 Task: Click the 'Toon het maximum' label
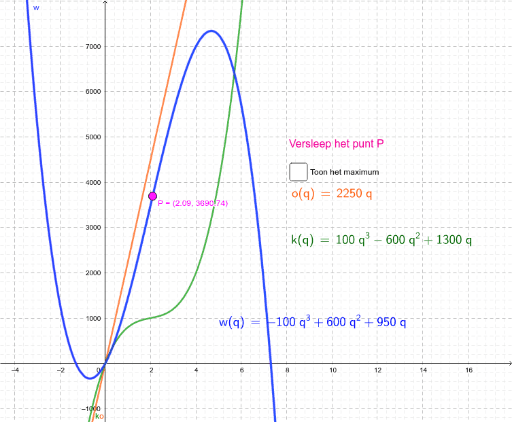[x=344, y=172]
